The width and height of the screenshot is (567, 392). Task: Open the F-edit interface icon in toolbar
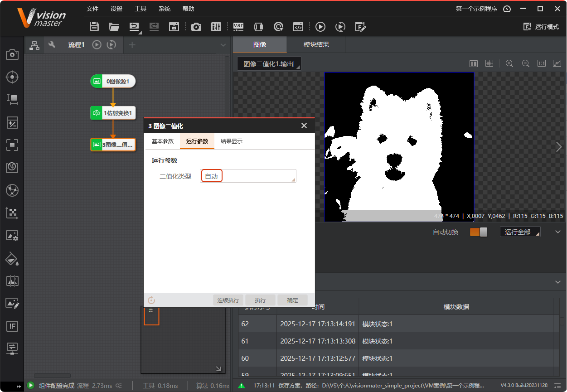[360, 27]
